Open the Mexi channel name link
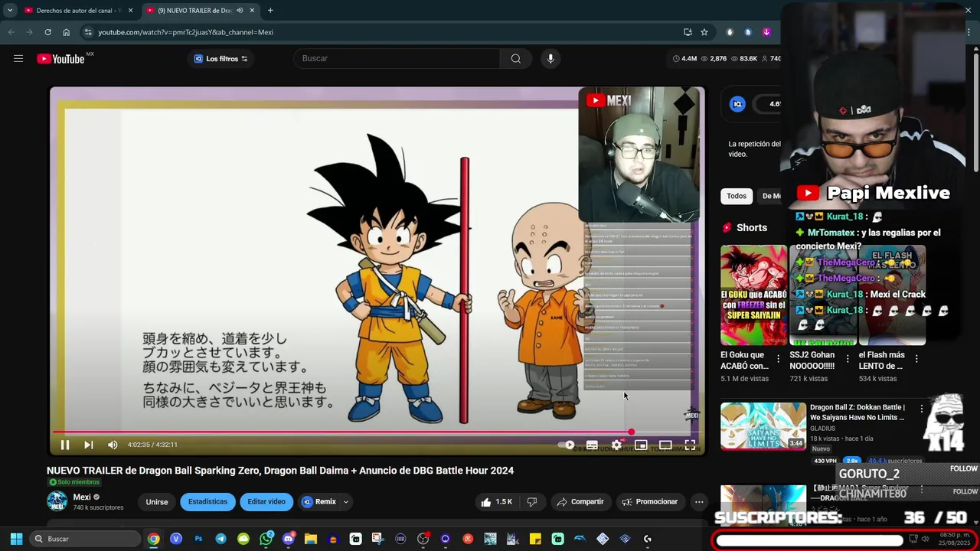This screenshot has height=551, width=980. coord(81,497)
